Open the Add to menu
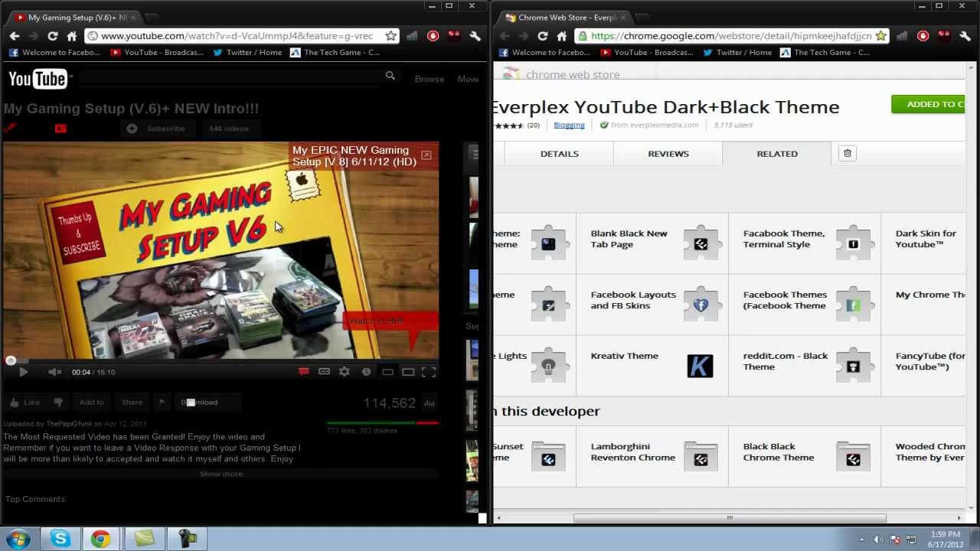 [91, 402]
